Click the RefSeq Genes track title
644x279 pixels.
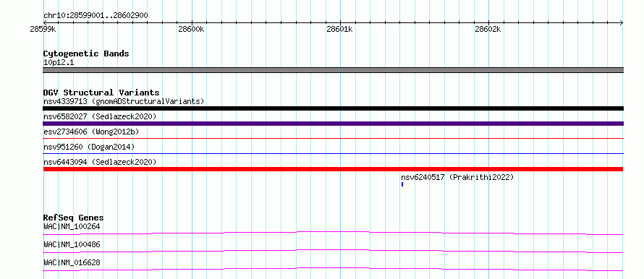74,218
